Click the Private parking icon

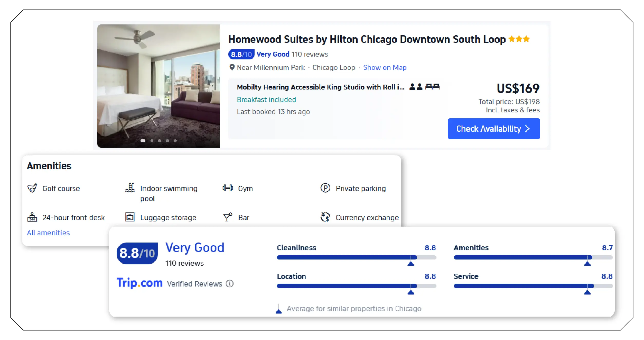coord(325,188)
